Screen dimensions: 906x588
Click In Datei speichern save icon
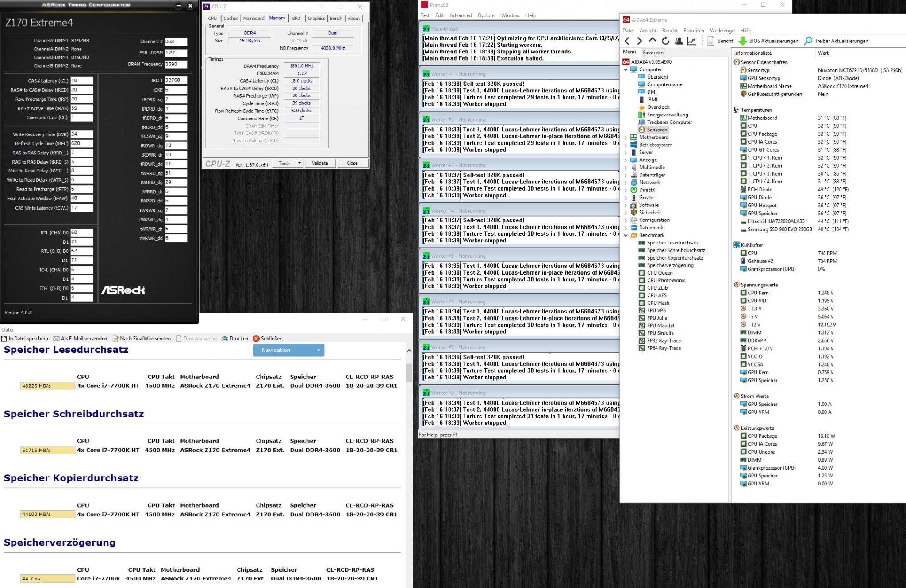tap(4, 339)
